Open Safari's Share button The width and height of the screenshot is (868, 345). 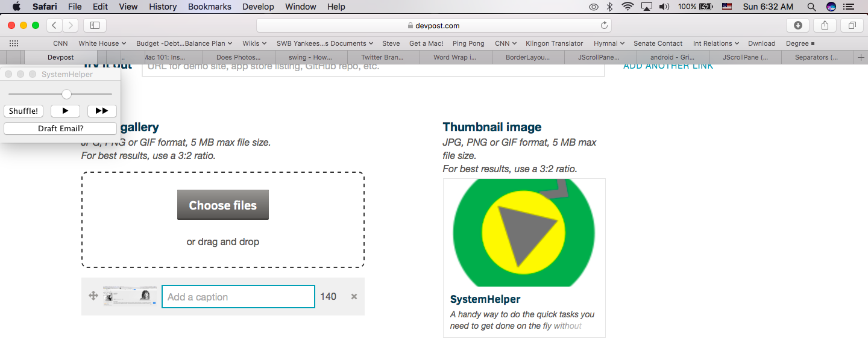pyautogui.click(x=825, y=25)
